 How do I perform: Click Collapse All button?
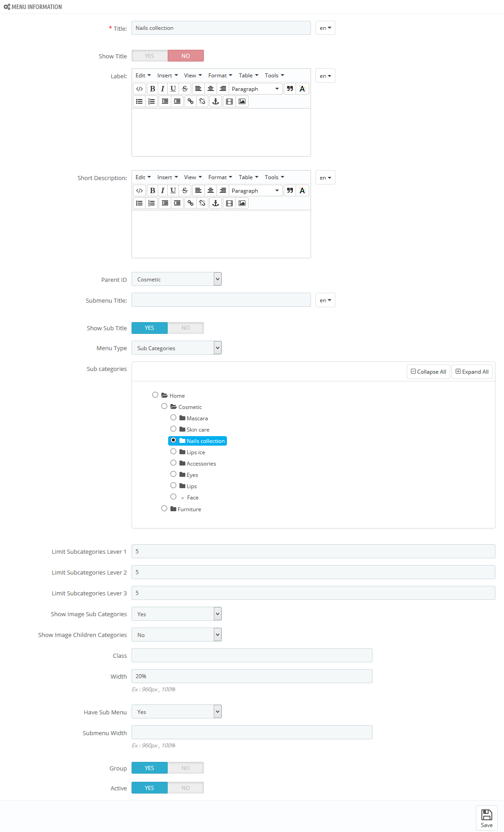pos(429,371)
